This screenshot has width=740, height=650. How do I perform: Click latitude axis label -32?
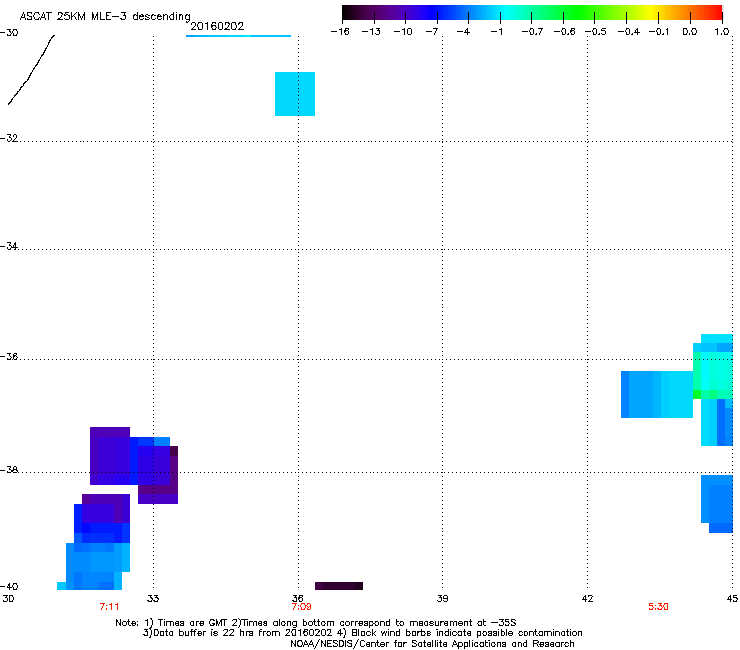click(9, 138)
